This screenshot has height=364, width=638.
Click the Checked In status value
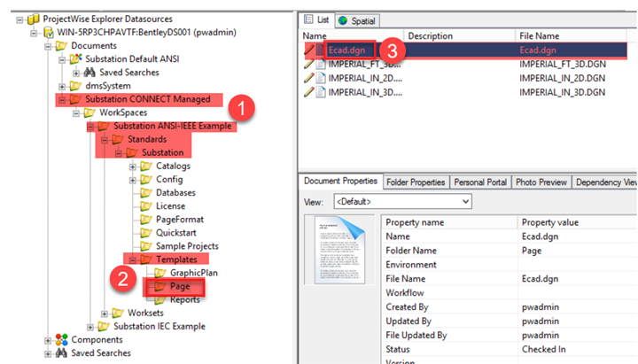coord(543,349)
